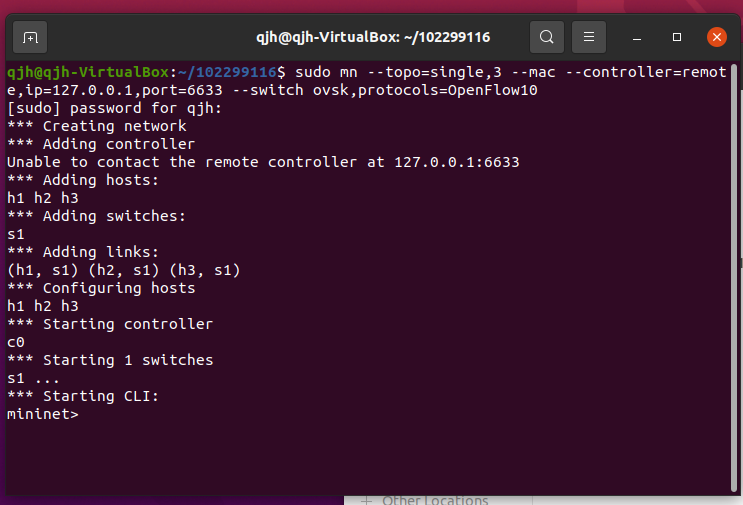Click the "[sudo] password for qjh:" line
Image resolution: width=743 pixels, height=505 pixels.
[115, 108]
